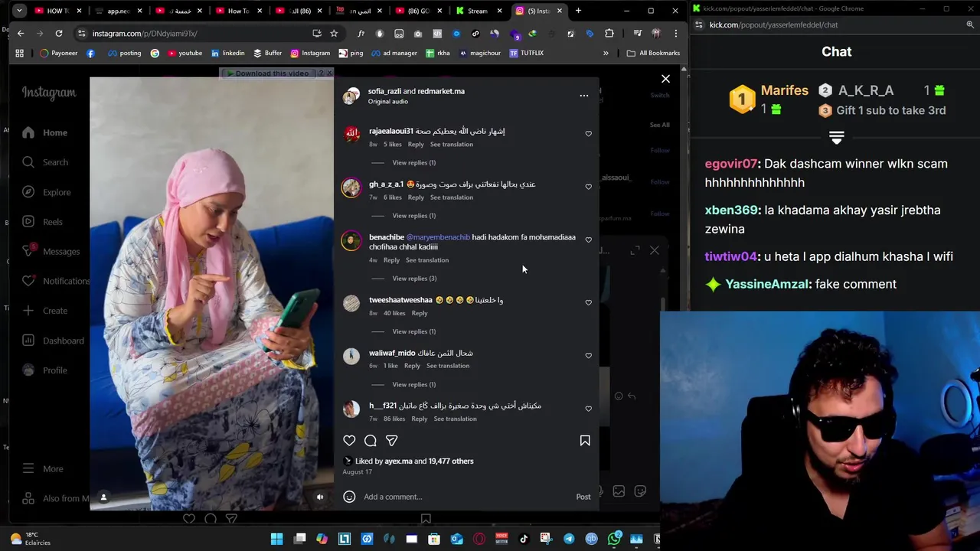The image size is (980, 551).
Task: Open the Explore page
Action: pyautogui.click(x=46, y=192)
